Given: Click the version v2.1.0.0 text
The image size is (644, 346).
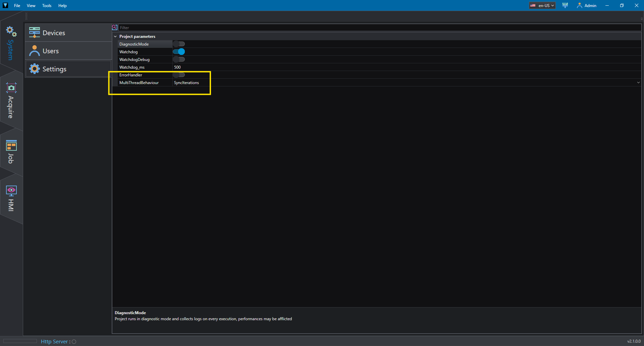Looking at the screenshot, I should click(x=634, y=341).
